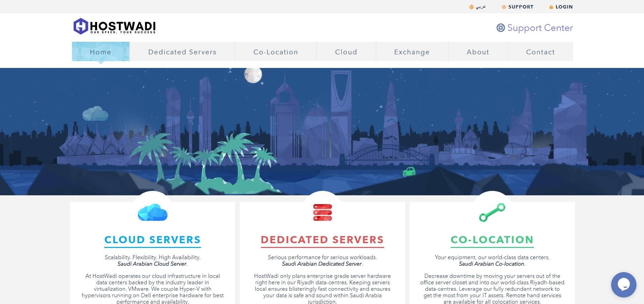Click the Support Center lifebuoy icon

tap(501, 28)
